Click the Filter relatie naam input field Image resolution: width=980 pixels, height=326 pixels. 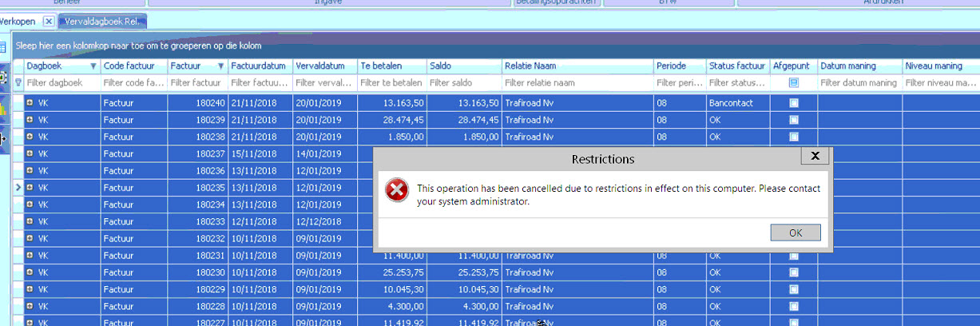click(x=575, y=82)
